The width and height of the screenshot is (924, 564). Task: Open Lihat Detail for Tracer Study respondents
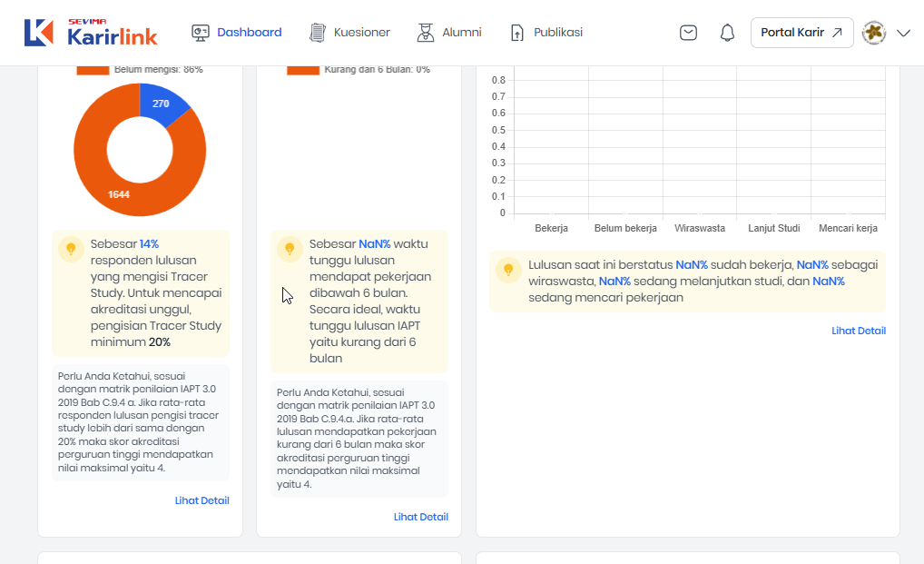pyautogui.click(x=202, y=500)
